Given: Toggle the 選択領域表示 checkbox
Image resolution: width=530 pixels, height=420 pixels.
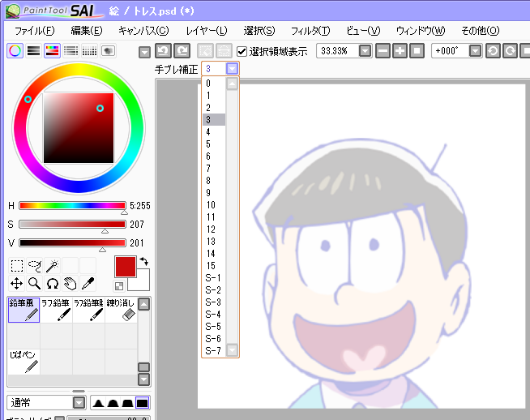Looking at the screenshot, I should point(241,51).
